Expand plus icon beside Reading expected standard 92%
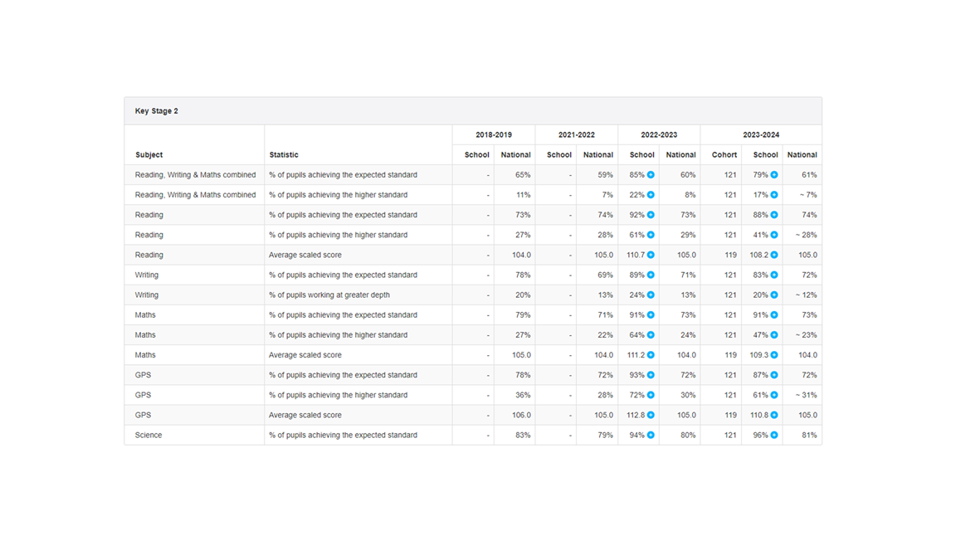 651,215
